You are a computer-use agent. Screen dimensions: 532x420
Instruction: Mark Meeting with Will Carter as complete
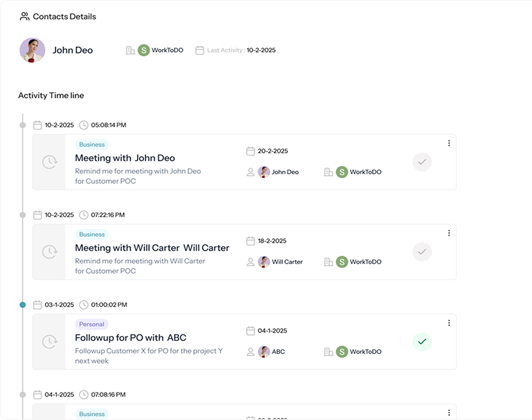(x=422, y=252)
